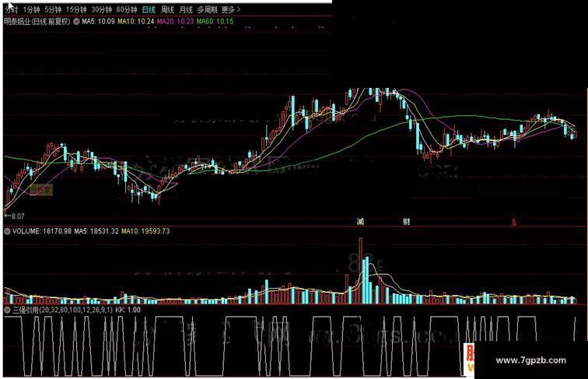Image resolution: width=588 pixels, height=379 pixels.
Task: Expand the 更多 > period options
Action: click(231, 9)
